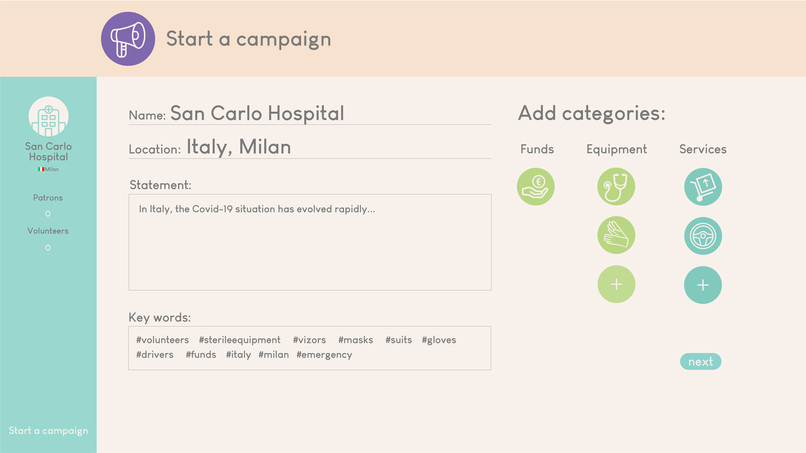Click the megaphone campaign icon
The image size is (806, 453).
[128, 39]
